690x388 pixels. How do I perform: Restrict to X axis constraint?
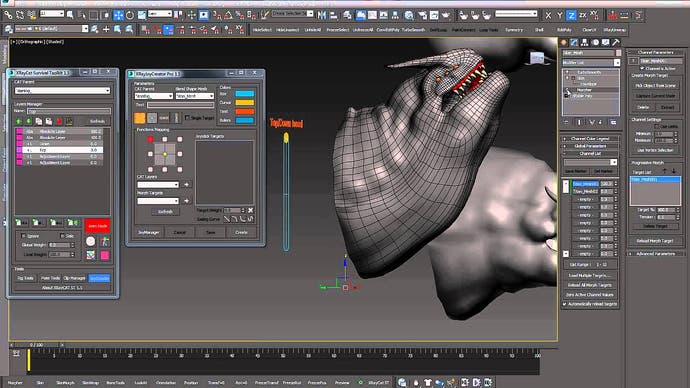click(x=548, y=15)
